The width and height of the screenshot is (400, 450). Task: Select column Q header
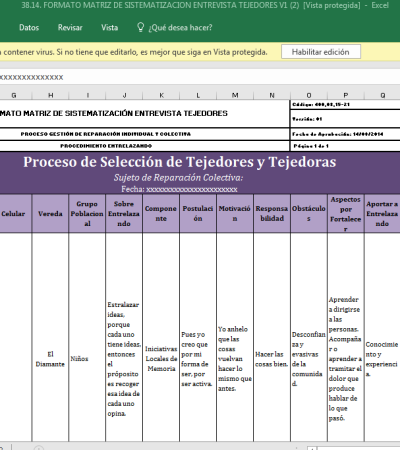point(382,95)
